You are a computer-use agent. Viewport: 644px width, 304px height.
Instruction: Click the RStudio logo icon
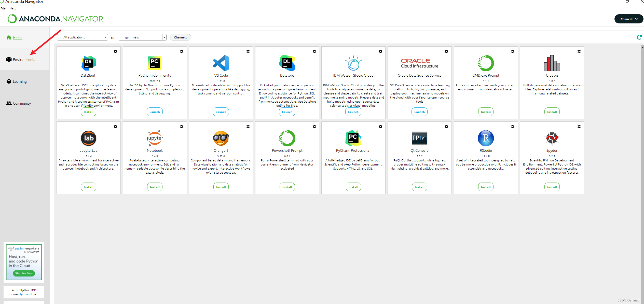point(486,138)
